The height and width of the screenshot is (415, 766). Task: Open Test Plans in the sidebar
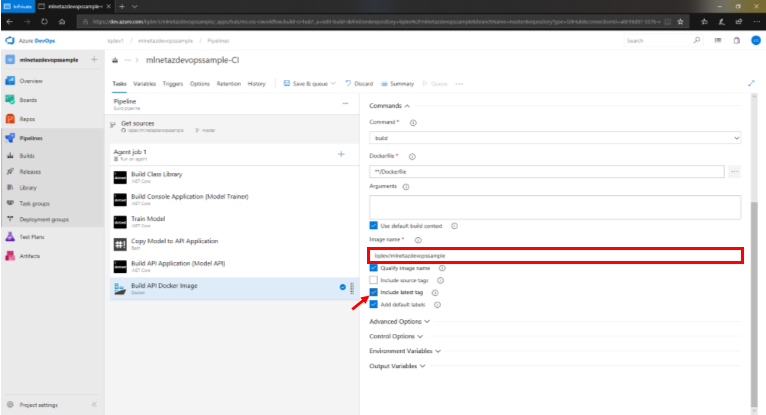[x=32, y=237]
